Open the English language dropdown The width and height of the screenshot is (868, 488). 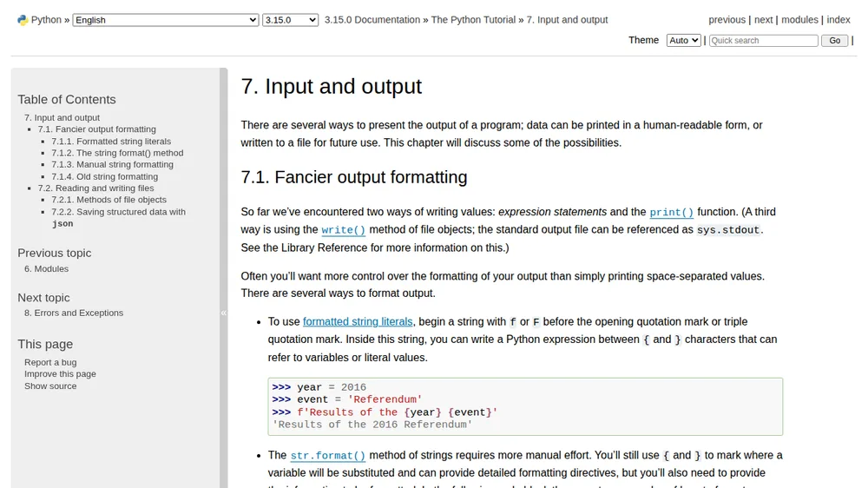click(x=166, y=20)
